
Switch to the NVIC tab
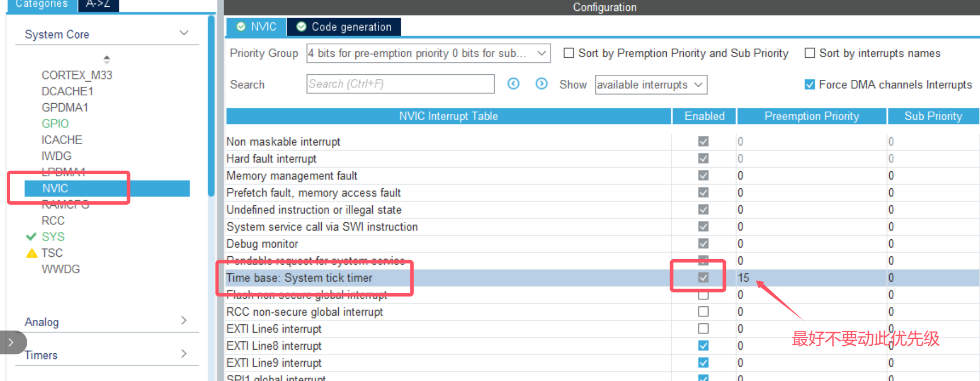click(256, 27)
